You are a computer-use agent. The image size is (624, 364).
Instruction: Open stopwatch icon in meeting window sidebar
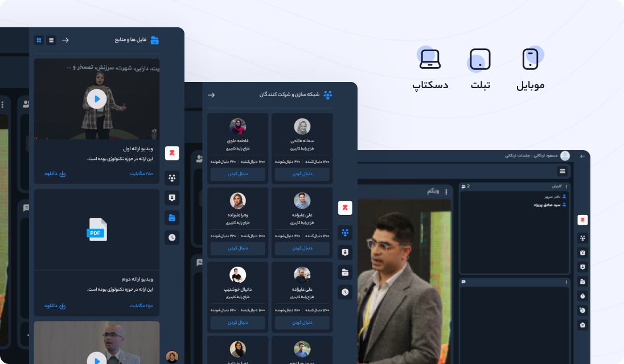coord(582,296)
